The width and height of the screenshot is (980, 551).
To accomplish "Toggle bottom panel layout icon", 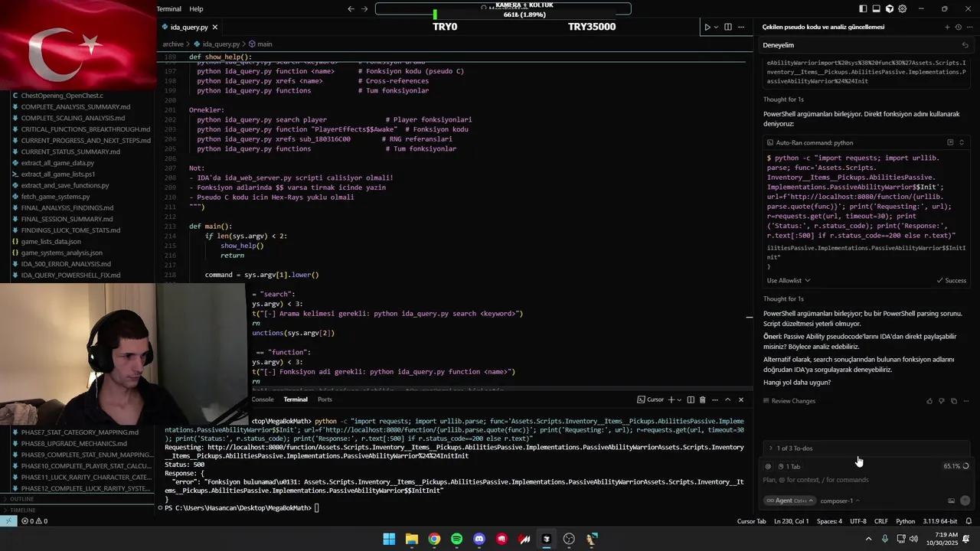I will coord(876,9).
